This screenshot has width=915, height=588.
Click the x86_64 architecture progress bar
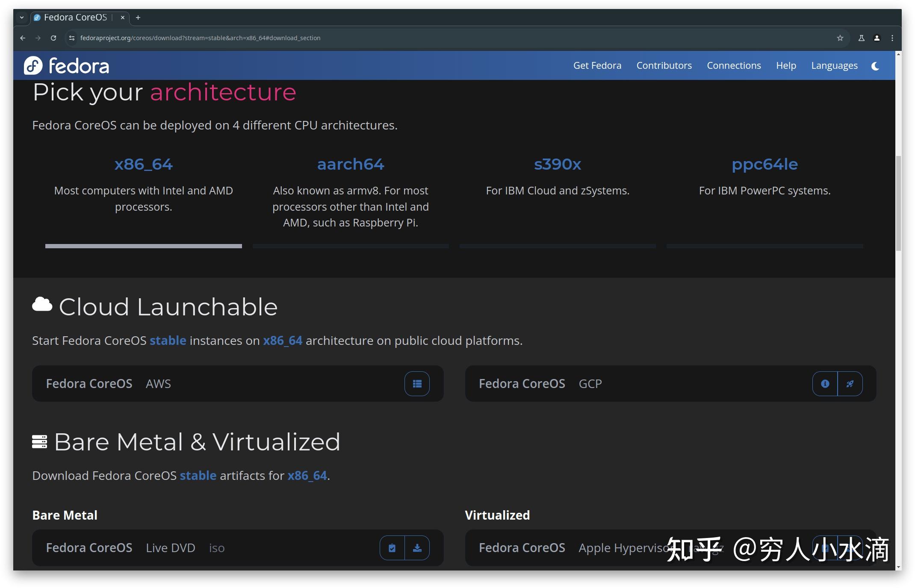click(x=144, y=246)
